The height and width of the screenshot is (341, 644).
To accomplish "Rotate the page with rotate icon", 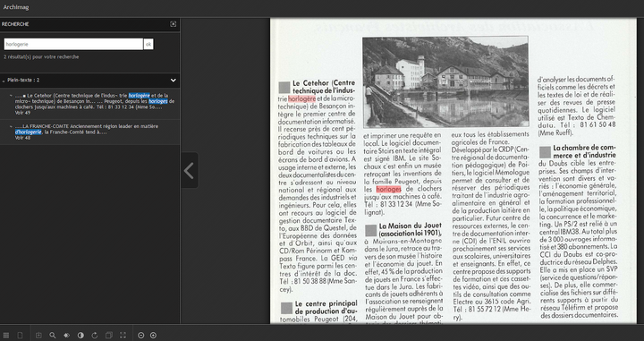I will (95, 336).
